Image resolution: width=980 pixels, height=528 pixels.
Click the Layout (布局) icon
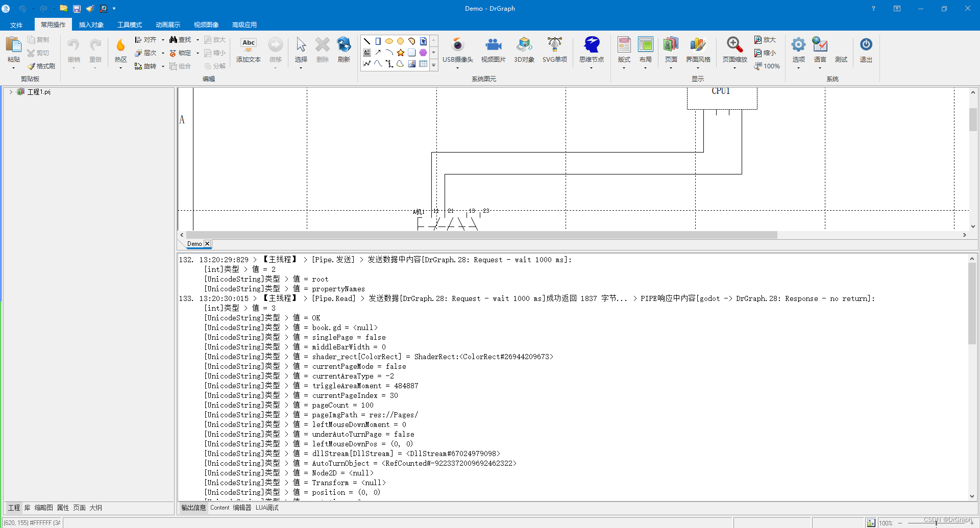[x=646, y=45]
